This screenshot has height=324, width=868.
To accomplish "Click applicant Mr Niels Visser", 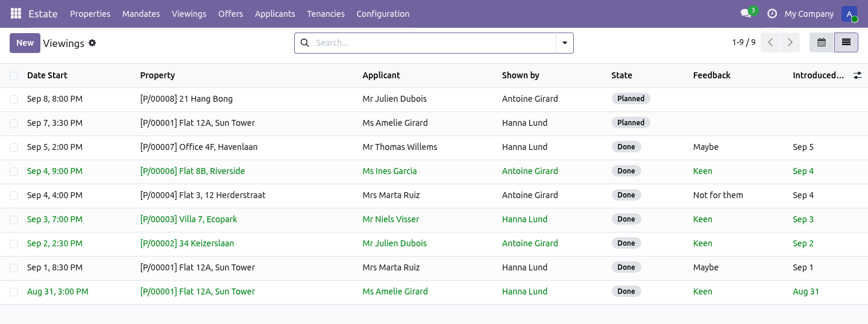I will click(x=391, y=219).
